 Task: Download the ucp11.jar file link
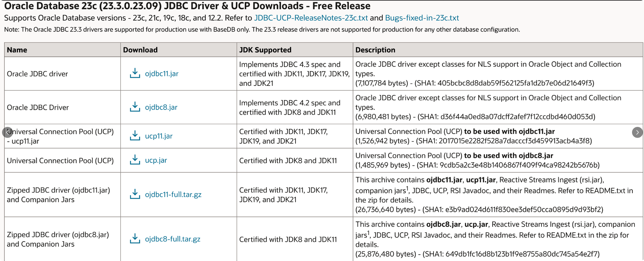[x=159, y=136]
